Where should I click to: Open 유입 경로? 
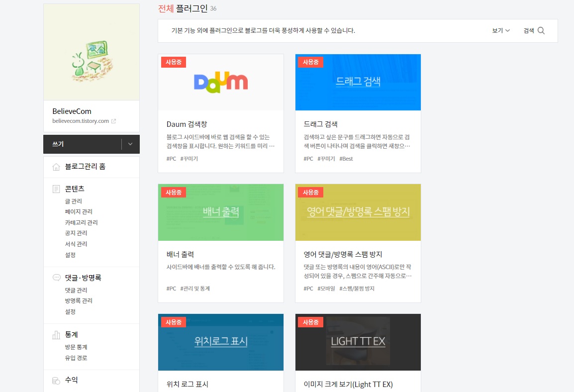coord(76,358)
